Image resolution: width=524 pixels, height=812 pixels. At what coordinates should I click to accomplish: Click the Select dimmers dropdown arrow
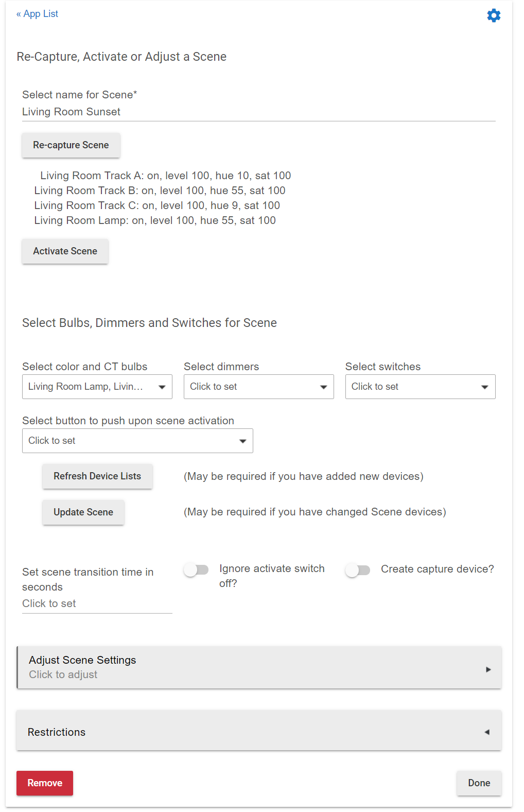pyautogui.click(x=324, y=387)
